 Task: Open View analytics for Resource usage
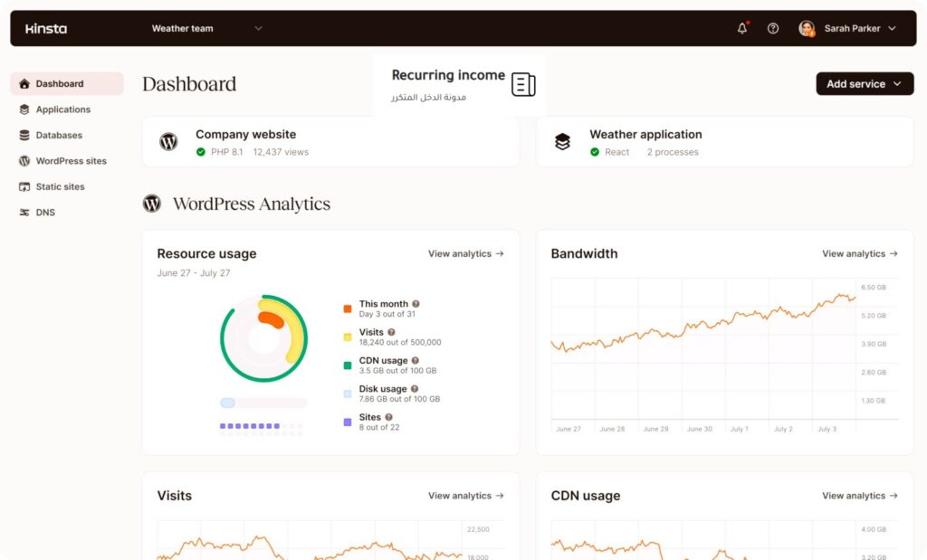coord(466,253)
